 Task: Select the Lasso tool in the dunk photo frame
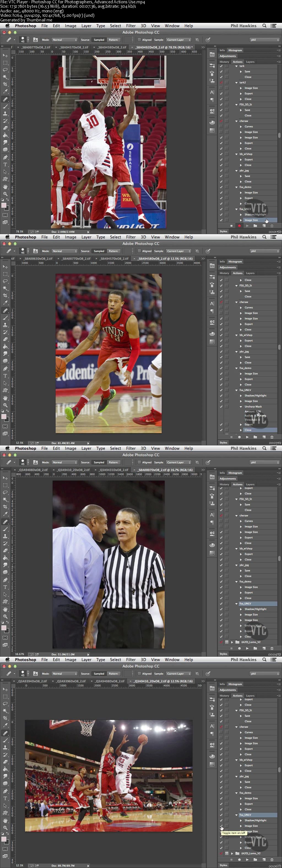(5, 70)
